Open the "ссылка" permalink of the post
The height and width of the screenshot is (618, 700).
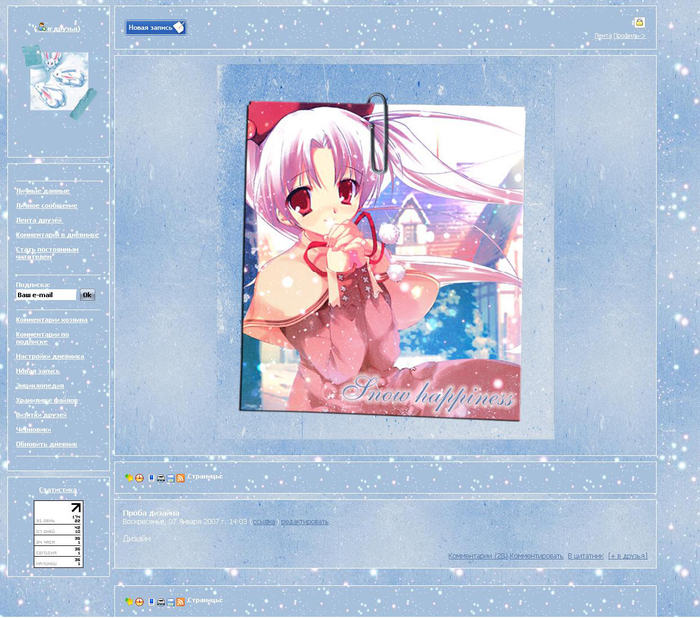click(264, 522)
